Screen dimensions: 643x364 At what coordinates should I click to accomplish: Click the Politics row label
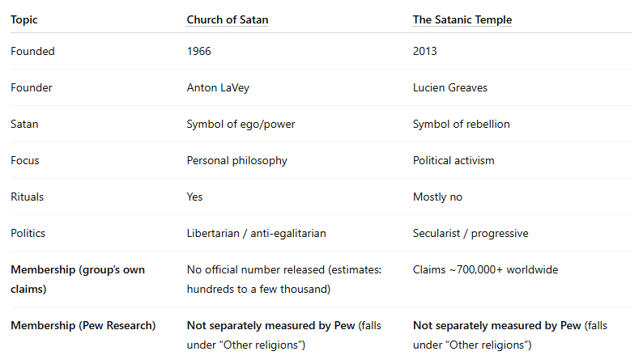[28, 233]
